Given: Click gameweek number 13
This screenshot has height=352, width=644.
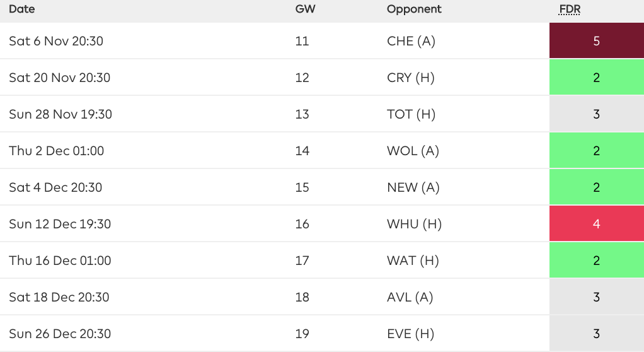Looking at the screenshot, I should pos(302,114).
